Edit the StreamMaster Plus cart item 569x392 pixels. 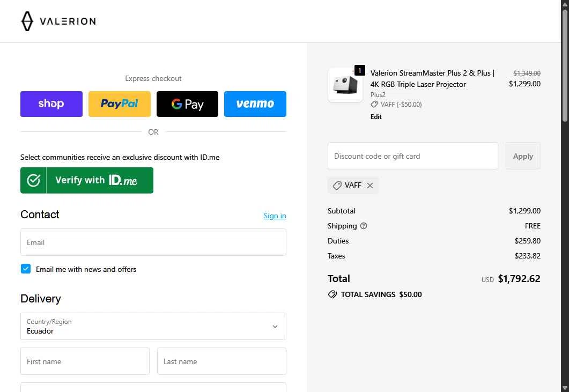click(376, 116)
